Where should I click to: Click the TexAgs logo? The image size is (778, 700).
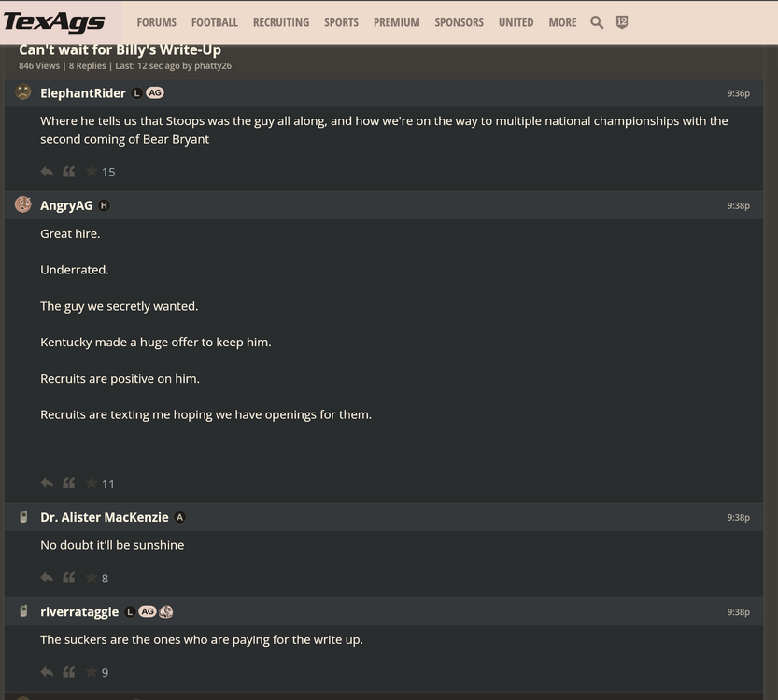[x=54, y=22]
